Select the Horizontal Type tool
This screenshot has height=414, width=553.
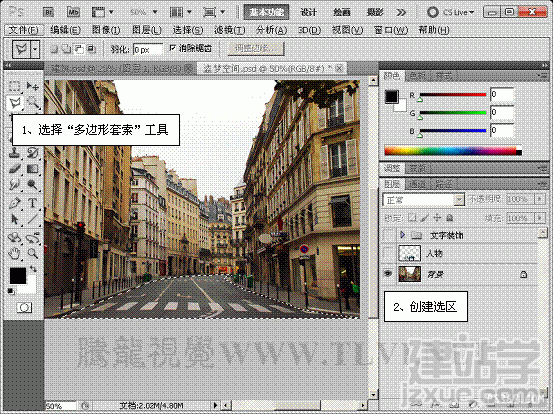pos(33,203)
